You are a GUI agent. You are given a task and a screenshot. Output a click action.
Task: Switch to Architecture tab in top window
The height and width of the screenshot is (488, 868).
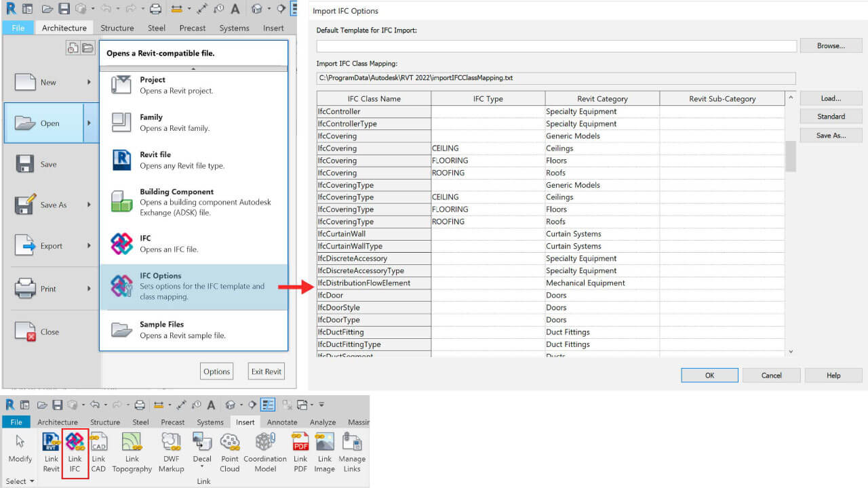click(64, 28)
